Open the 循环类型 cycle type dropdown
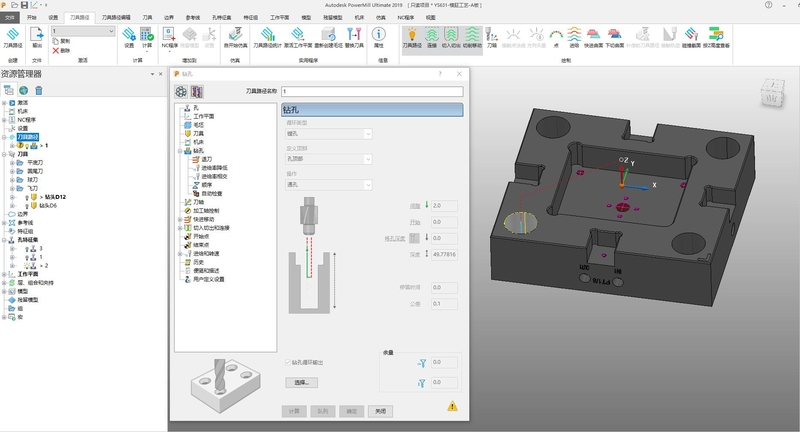The image size is (800, 432). click(329, 134)
